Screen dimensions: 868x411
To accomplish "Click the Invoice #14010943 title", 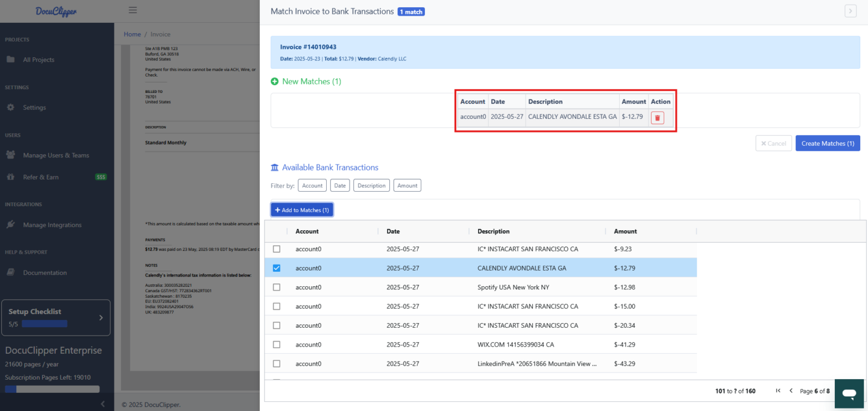I will [308, 47].
